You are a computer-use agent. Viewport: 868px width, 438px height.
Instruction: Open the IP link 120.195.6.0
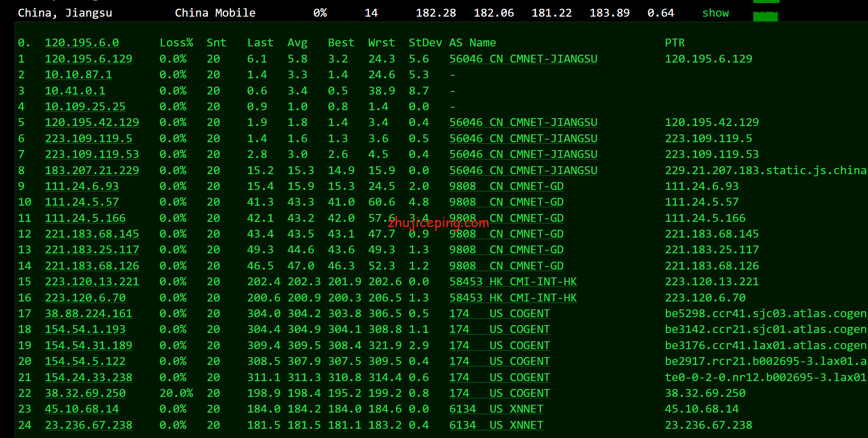coord(82,43)
